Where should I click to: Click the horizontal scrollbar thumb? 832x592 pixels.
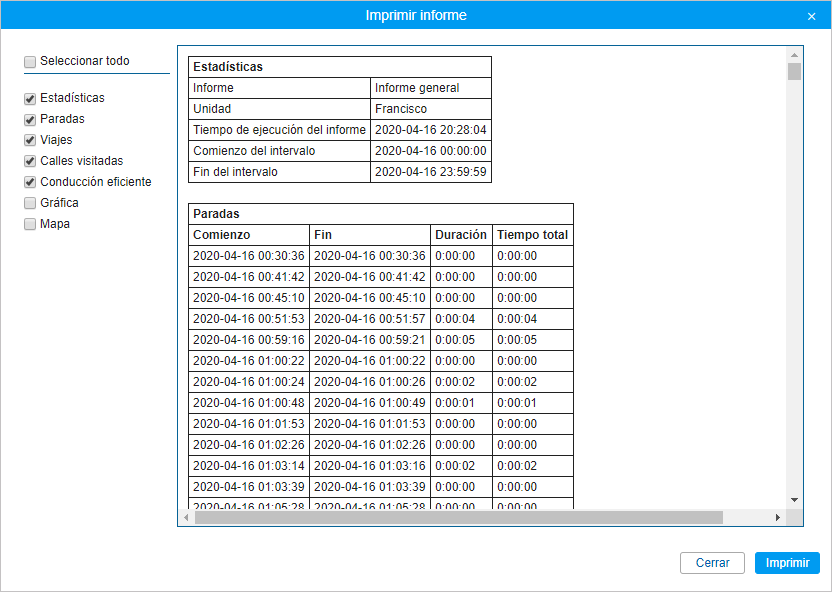(458, 517)
